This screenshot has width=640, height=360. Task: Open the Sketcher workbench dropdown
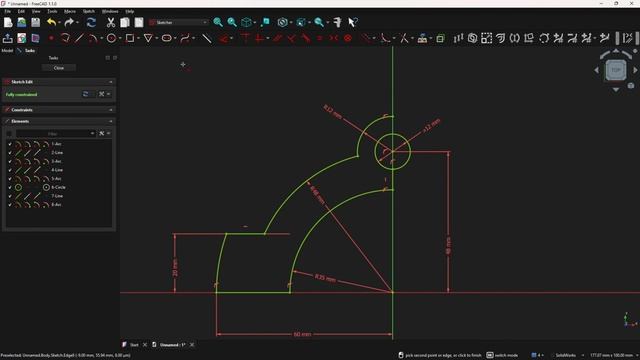point(179,22)
